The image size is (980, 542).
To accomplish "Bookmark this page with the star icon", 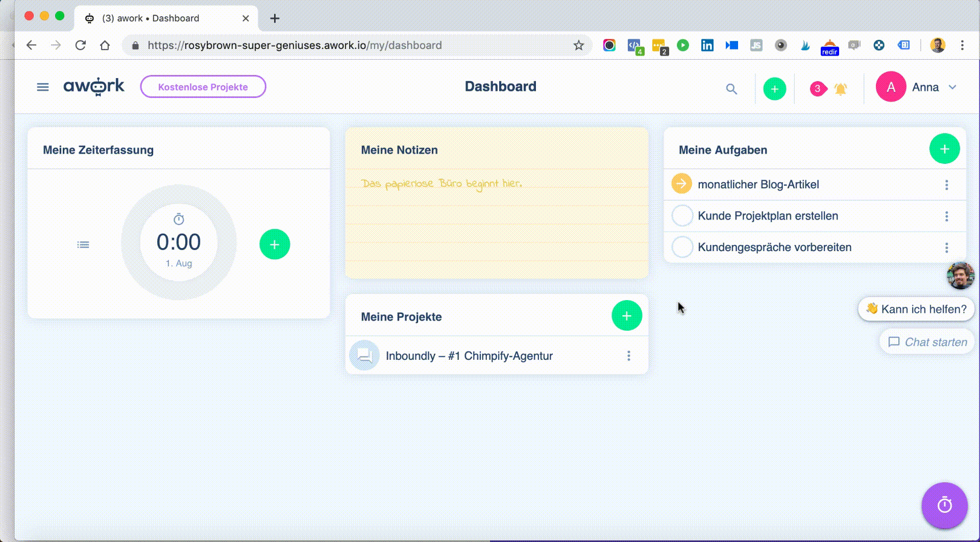I will (578, 45).
